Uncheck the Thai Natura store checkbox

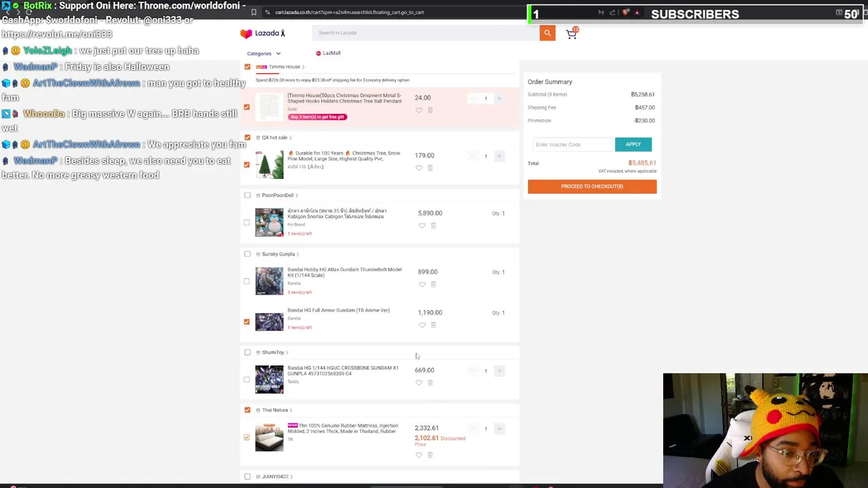[x=248, y=410]
